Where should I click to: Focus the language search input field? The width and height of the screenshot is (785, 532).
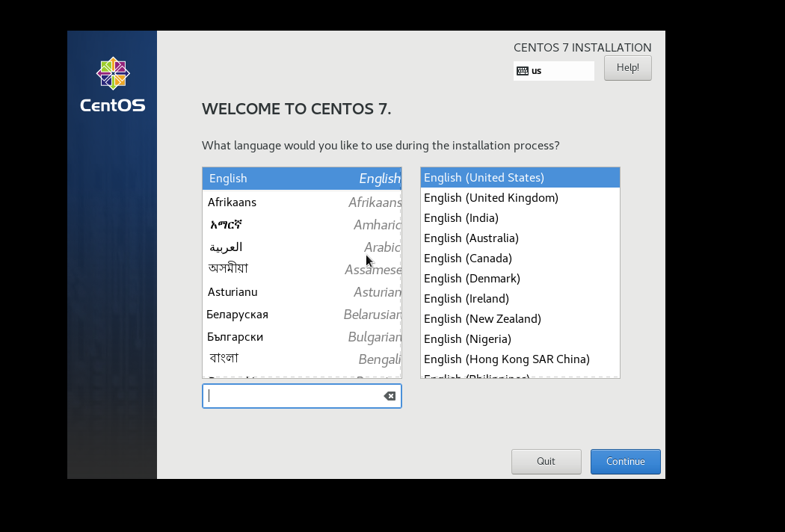[302, 396]
